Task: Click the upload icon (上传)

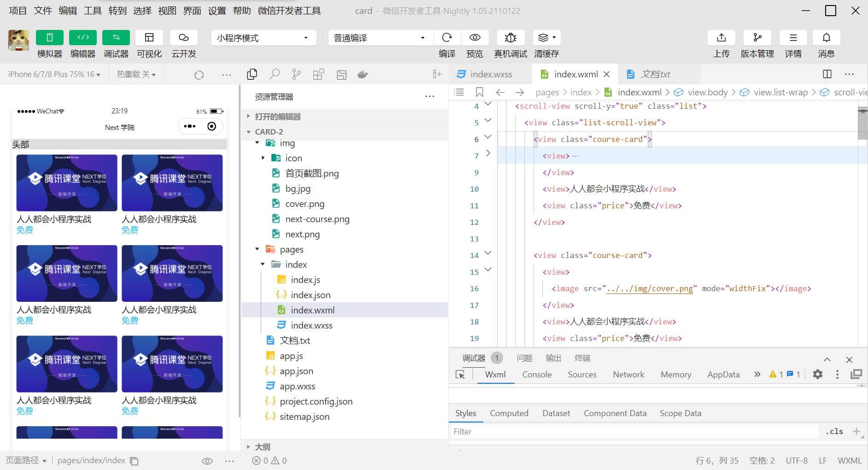Action: point(721,37)
